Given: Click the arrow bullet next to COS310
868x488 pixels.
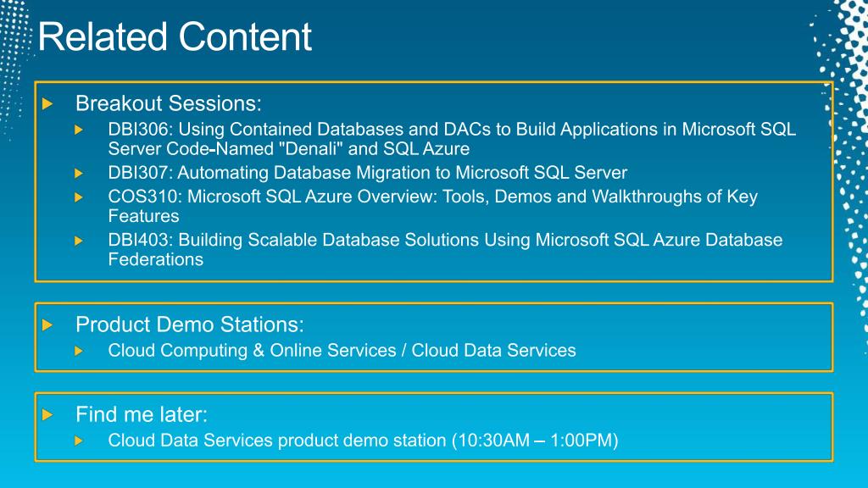Looking at the screenshot, I should pos(79,197).
